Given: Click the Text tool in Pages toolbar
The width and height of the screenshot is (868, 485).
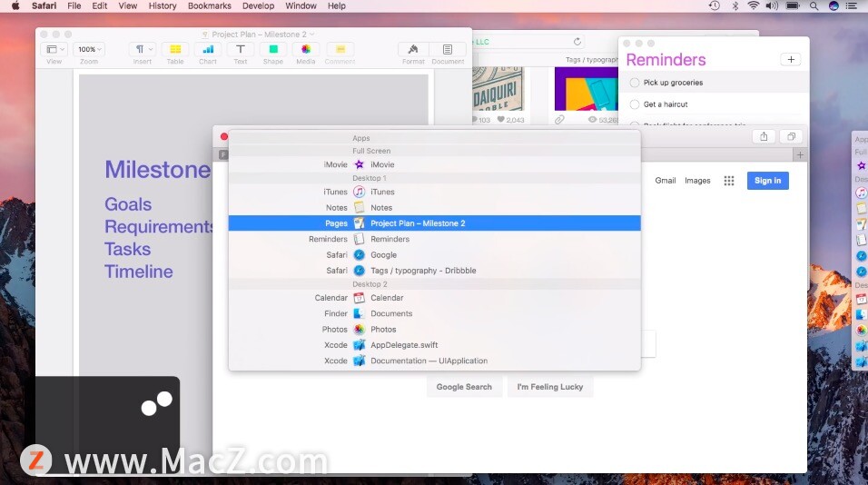Looking at the screenshot, I should coord(241,49).
